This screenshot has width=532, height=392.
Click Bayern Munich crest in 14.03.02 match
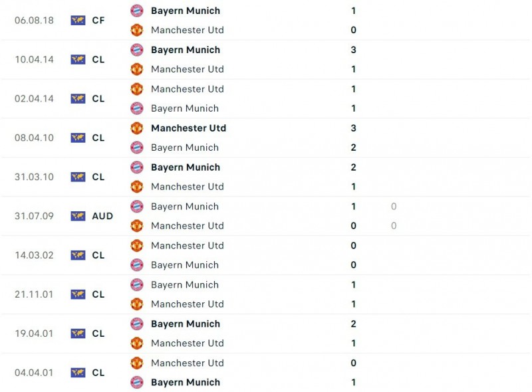[x=136, y=265]
